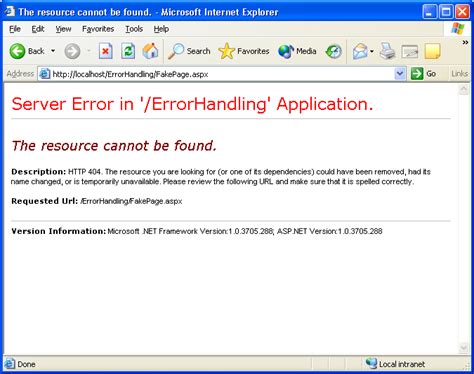Image resolution: width=474 pixels, height=374 pixels.
Task: Click the Links toolbar label
Action: coord(460,74)
